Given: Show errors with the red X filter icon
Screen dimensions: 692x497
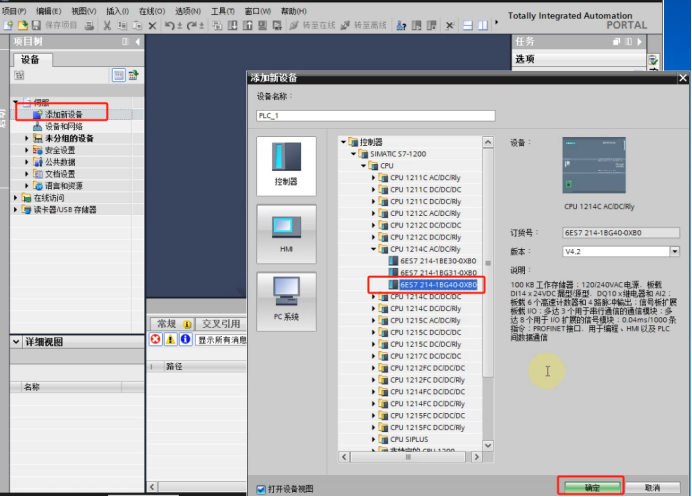Looking at the screenshot, I should point(155,339).
